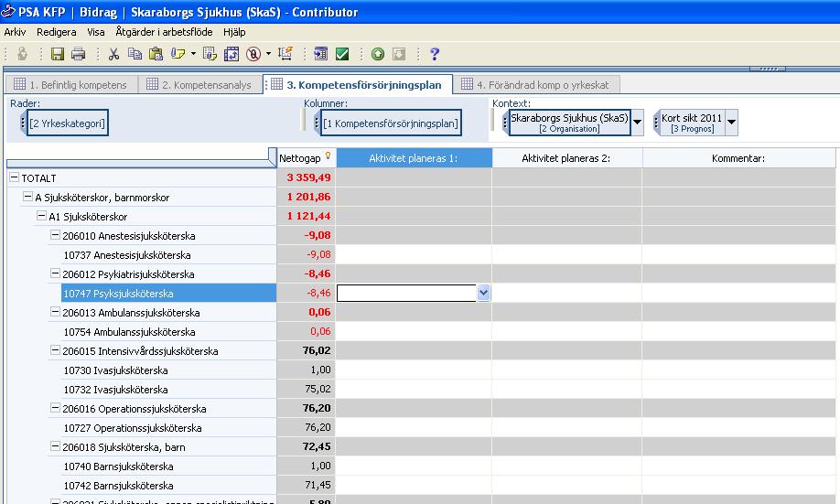Click Aktivitet planeras 2 cell for 10727 Operationssjuksköterska
The height and width of the screenshot is (504, 840).
(566, 427)
